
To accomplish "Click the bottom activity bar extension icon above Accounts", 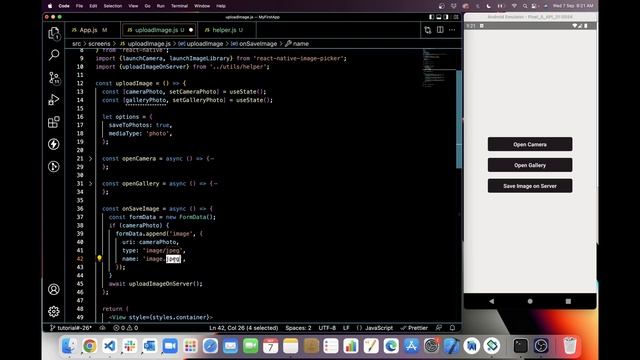I will (x=53, y=166).
